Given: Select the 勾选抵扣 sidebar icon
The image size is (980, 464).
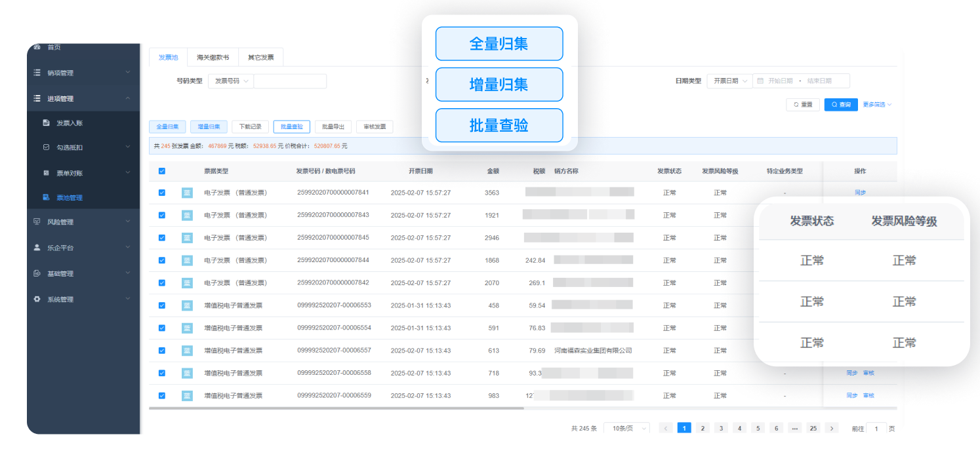Looking at the screenshot, I should (x=46, y=147).
